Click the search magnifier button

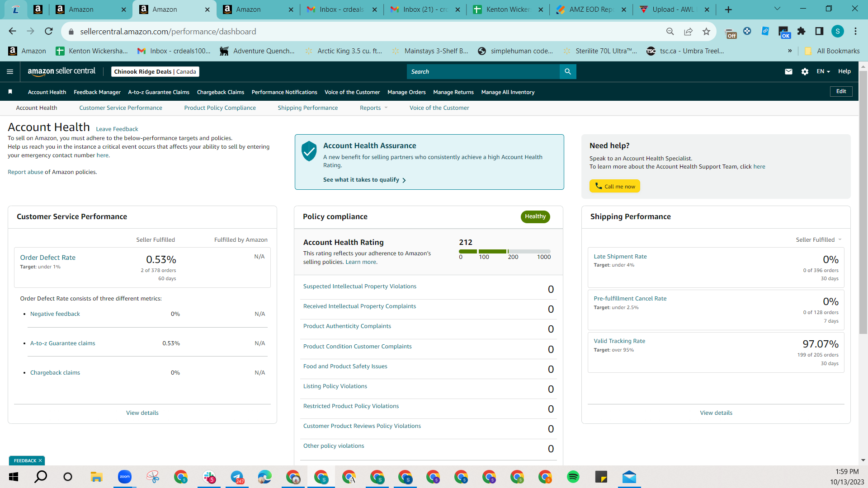(568, 71)
